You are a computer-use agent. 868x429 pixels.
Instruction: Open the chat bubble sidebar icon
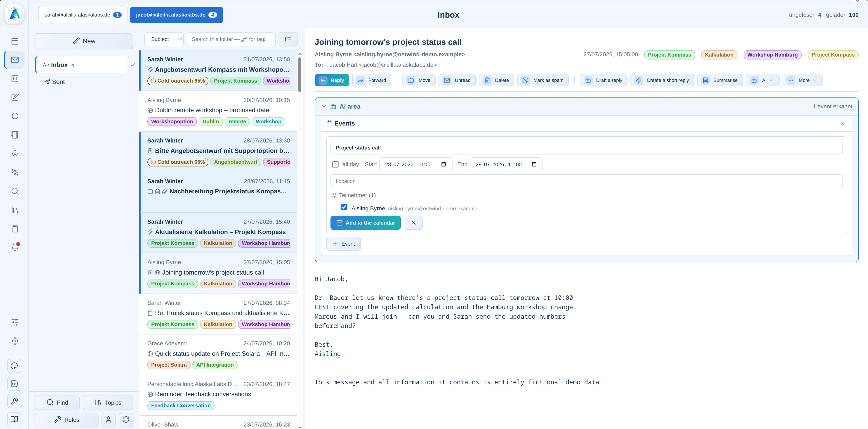[x=15, y=116]
